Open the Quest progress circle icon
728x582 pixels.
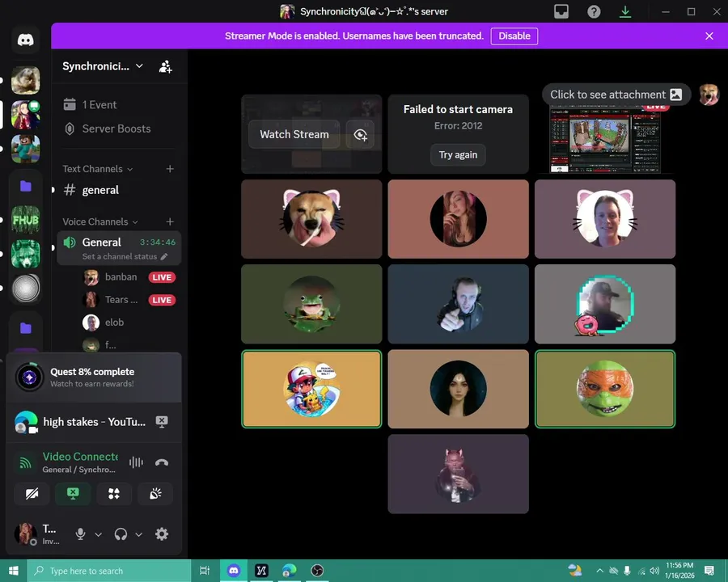tap(30, 377)
